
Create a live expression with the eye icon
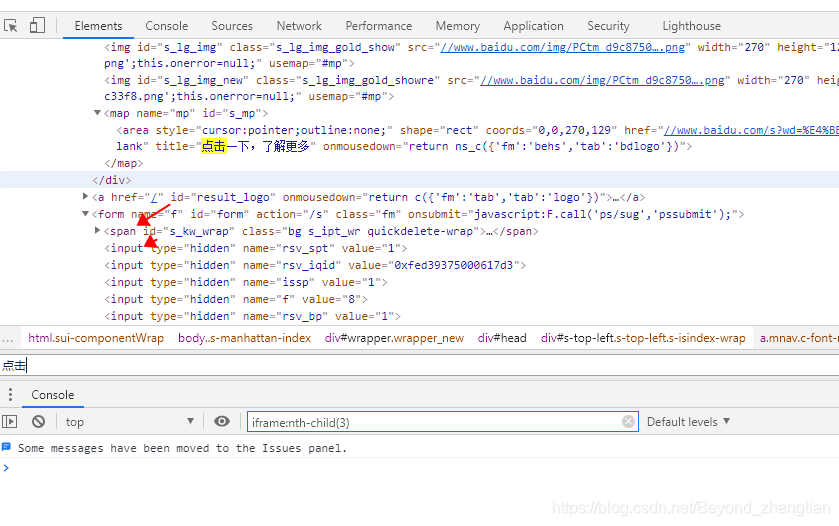click(x=222, y=422)
